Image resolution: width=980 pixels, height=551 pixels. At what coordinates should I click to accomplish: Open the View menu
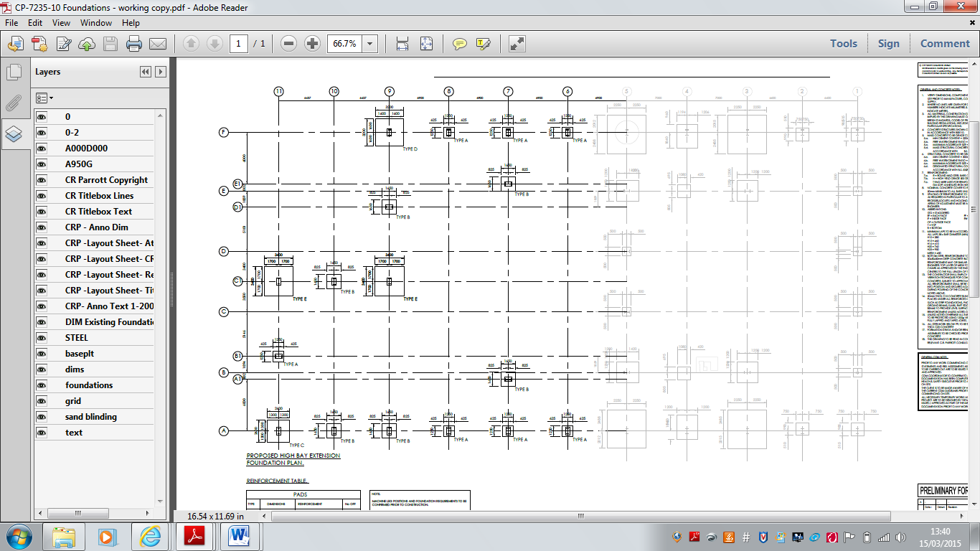[x=61, y=23]
